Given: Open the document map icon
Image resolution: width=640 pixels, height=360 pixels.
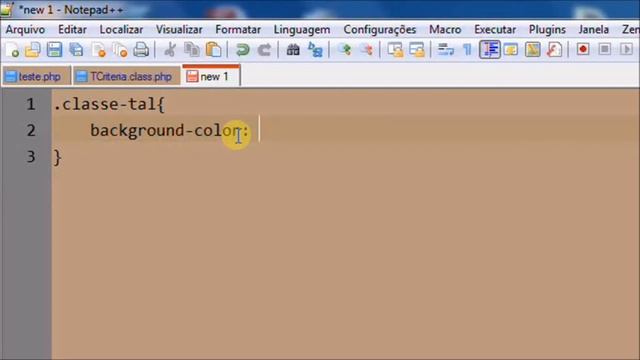Looking at the screenshot, I should pyautogui.click(x=532, y=50).
